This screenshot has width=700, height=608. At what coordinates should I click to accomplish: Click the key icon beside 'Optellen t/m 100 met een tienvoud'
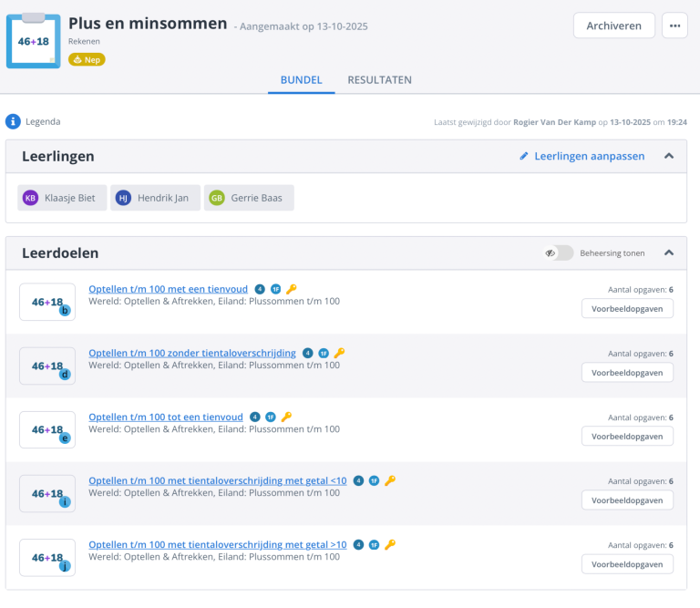click(x=292, y=289)
